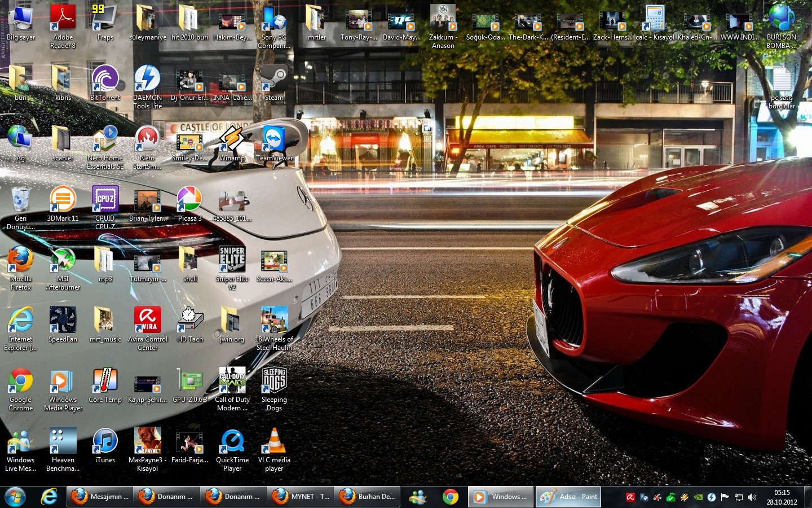The width and height of the screenshot is (812, 508).
Task: Open TeamViewer 7 shortcut
Action: (274, 147)
